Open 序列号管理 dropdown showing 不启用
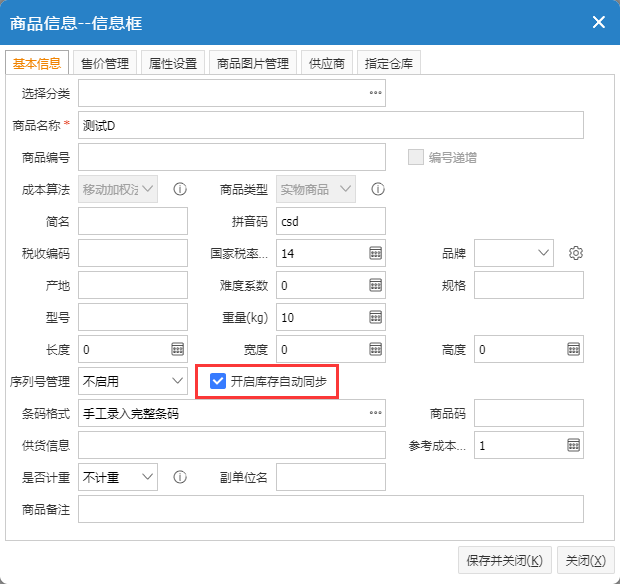The height and width of the screenshot is (584, 620). point(133,381)
